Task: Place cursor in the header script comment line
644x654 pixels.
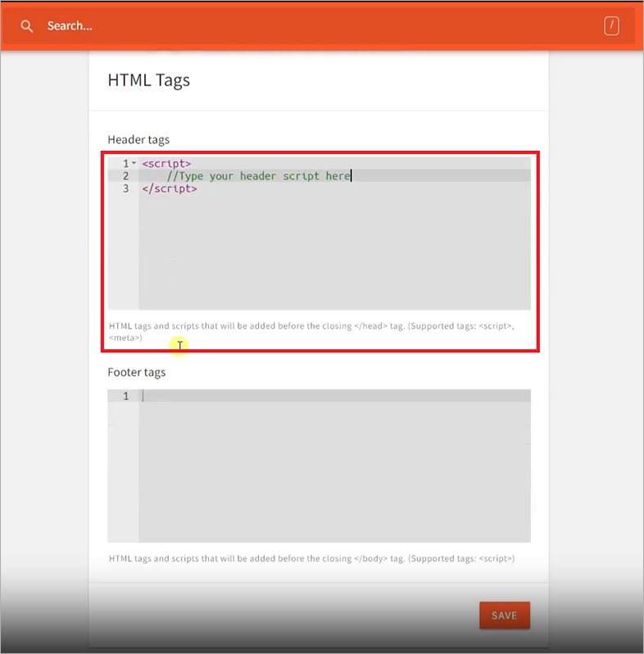Action: click(258, 176)
